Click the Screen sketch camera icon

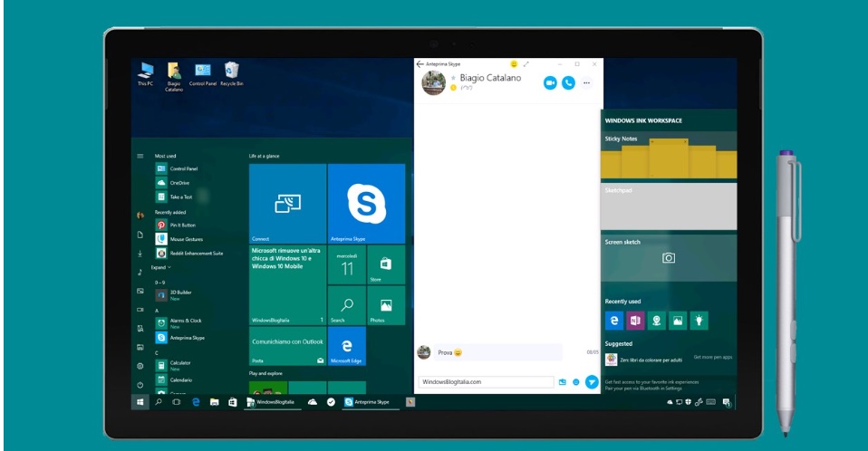tap(669, 258)
